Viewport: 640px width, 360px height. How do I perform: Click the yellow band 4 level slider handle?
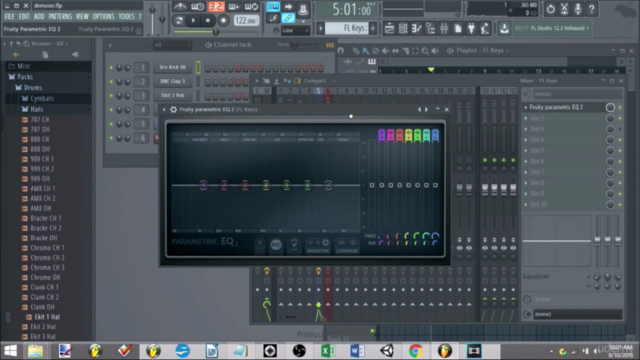pyautogui.click(x=409, y=185)
